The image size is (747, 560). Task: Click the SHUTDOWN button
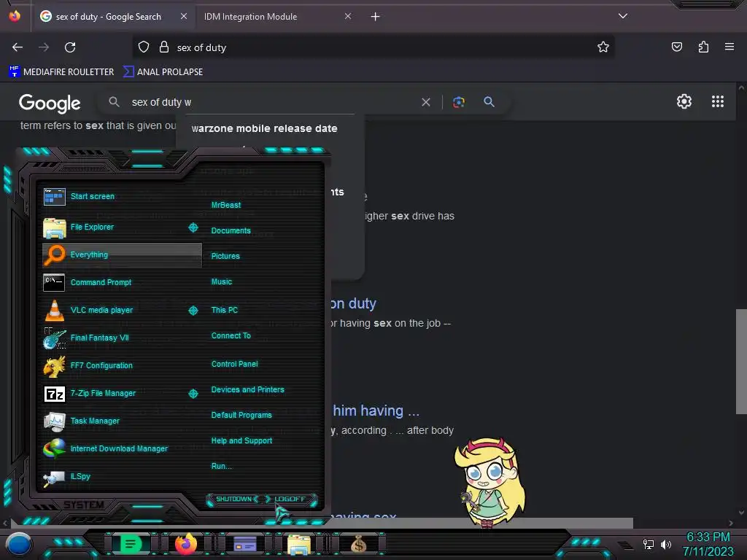click(233, 499)
